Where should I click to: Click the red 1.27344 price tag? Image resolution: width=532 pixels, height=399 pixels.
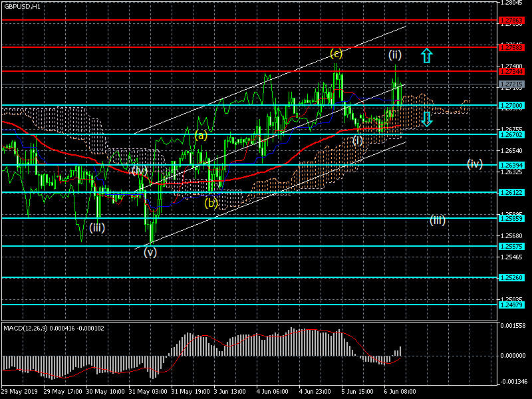coord(511,71)
